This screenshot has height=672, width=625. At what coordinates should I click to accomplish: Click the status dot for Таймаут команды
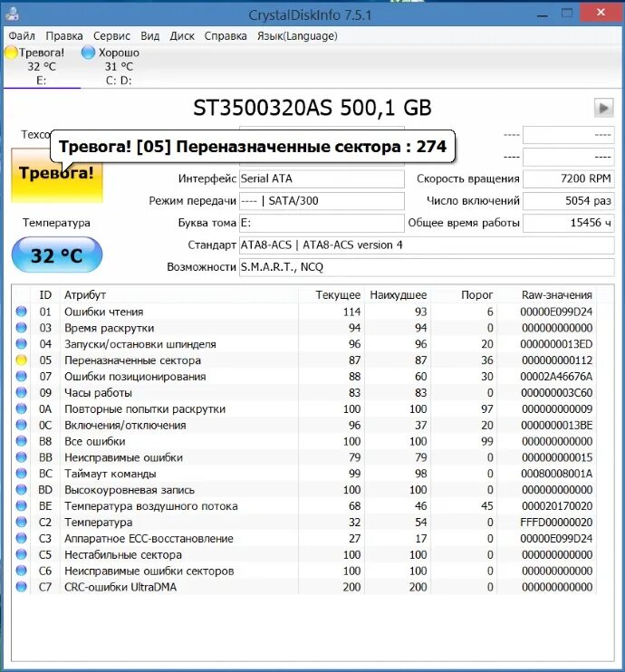[21, 474]
